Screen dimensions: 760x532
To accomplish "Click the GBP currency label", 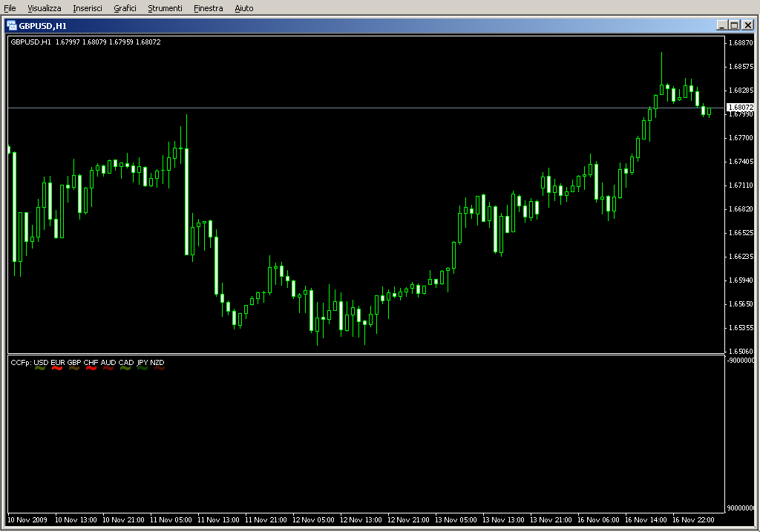I will coord(74,362).
